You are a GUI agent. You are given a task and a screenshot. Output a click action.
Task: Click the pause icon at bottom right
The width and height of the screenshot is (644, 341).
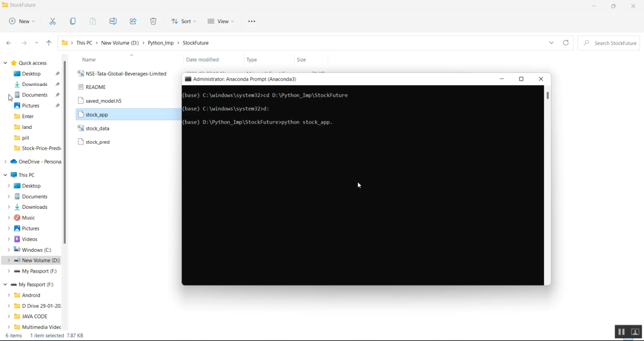621,332
